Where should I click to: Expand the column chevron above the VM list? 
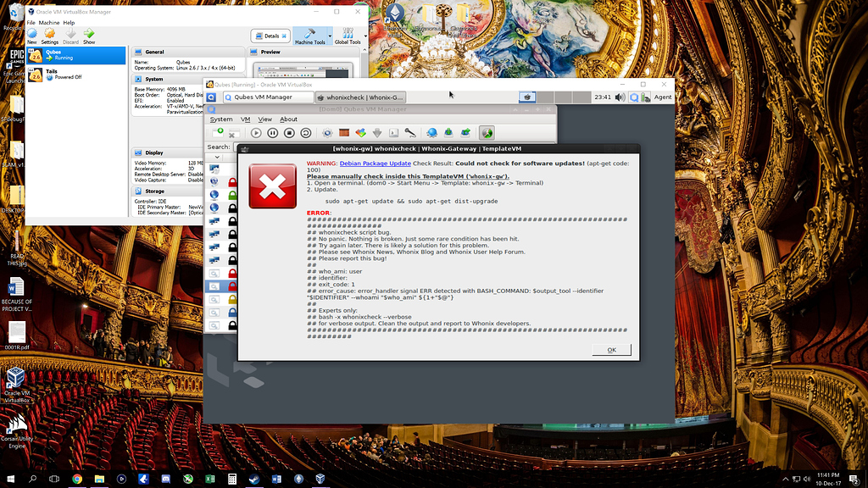point(216,155)
